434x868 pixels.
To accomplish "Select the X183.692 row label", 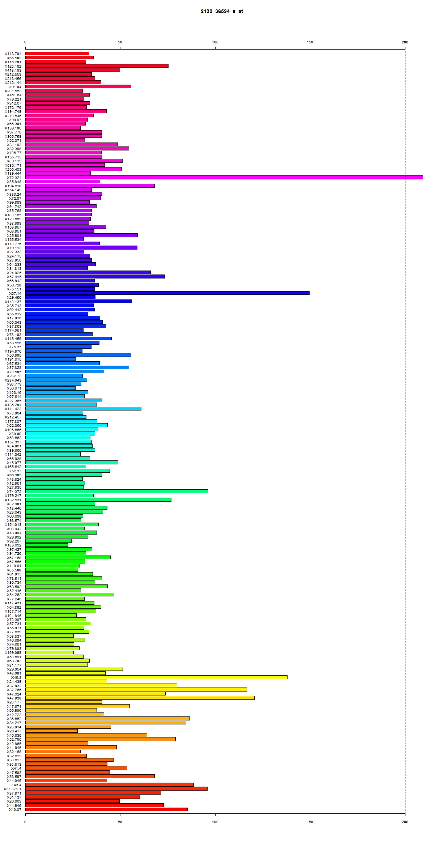I will pyautogui.click(x=13, y=545).
